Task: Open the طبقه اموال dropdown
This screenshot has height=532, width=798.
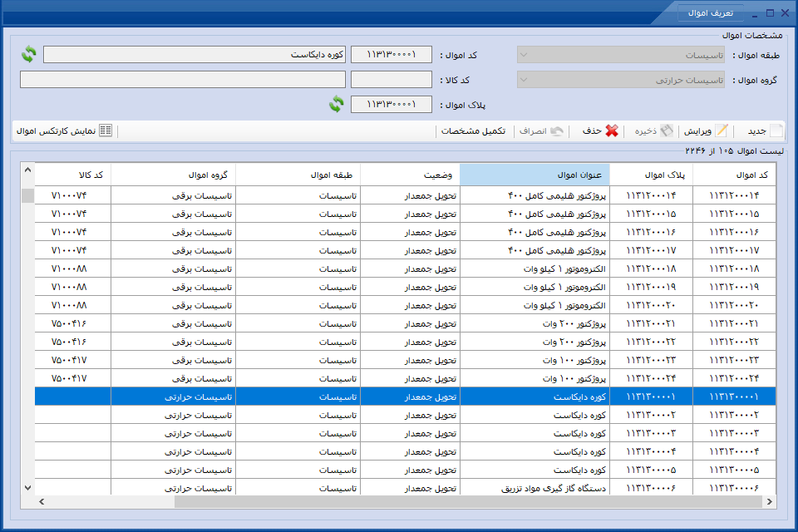Action: (621, 55)
